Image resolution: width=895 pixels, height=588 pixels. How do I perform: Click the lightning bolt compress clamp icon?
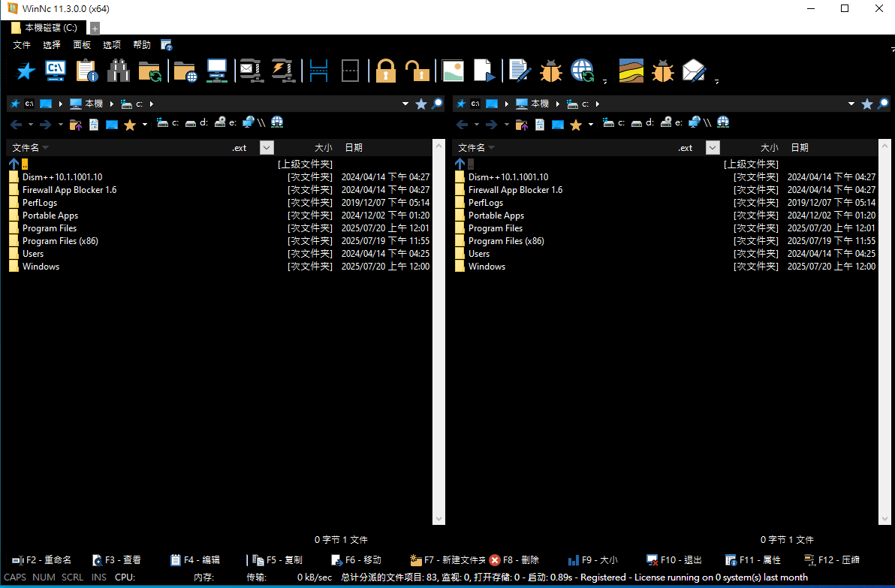point(283,71)
